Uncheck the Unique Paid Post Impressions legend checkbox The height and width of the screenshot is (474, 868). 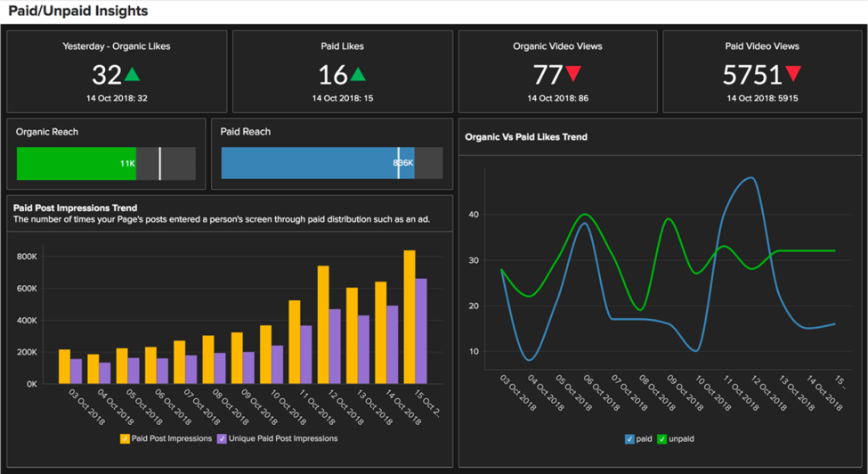tap(222, 438)
